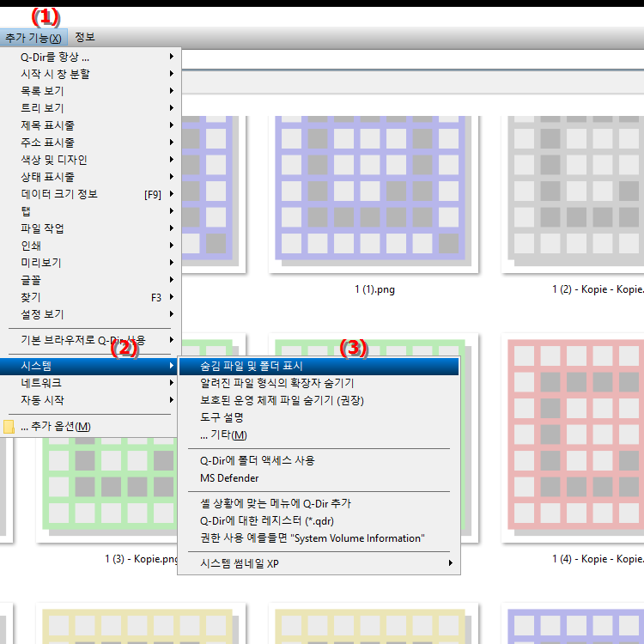
Task: Click the 1 (2) - Kopie file name
Action: (598, 289)
